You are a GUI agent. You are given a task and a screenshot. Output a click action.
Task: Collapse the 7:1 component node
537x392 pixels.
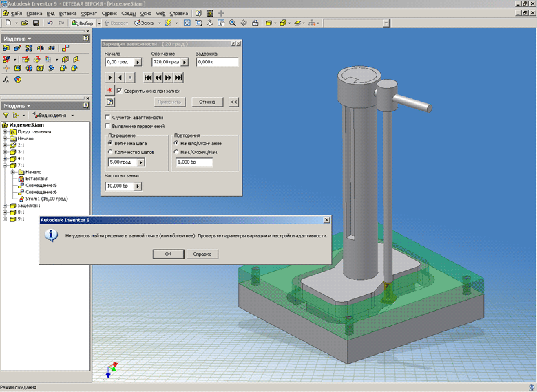5,165
